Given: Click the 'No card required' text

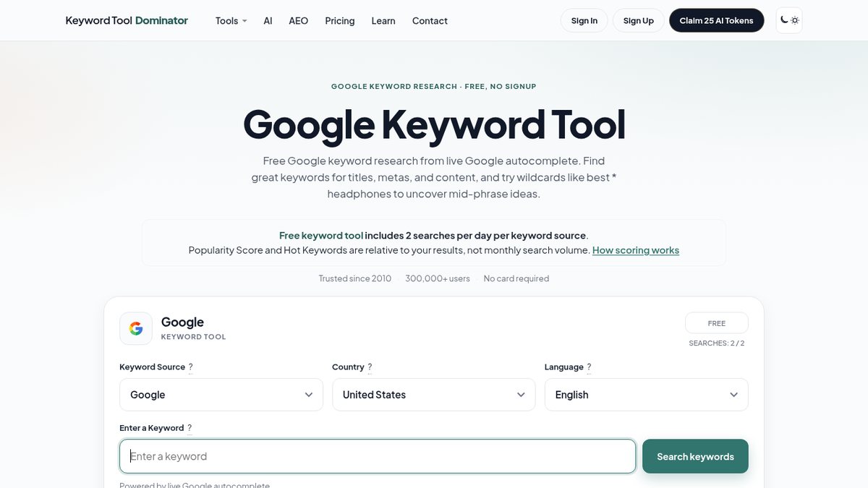Looking at the screenshot, I should coord(516,278).
